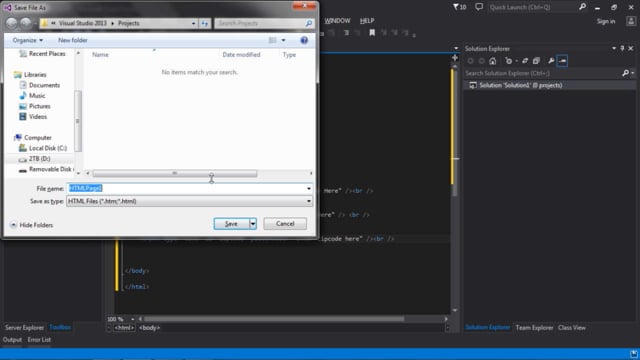
Task: Click the Back arrow in Save File As dialog
Action: (11, 23)
